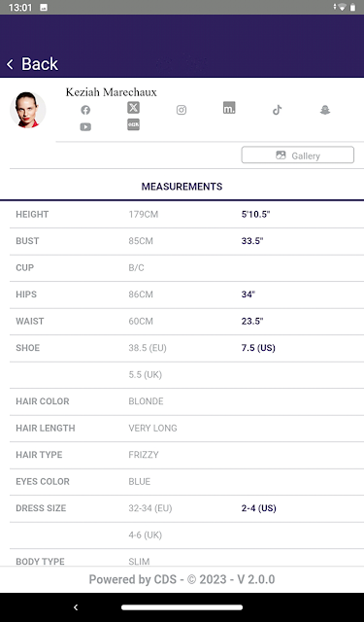This screenshot has height=622, width=364.
Task: Tap the Android system back arrow
Action: (76, 606)
